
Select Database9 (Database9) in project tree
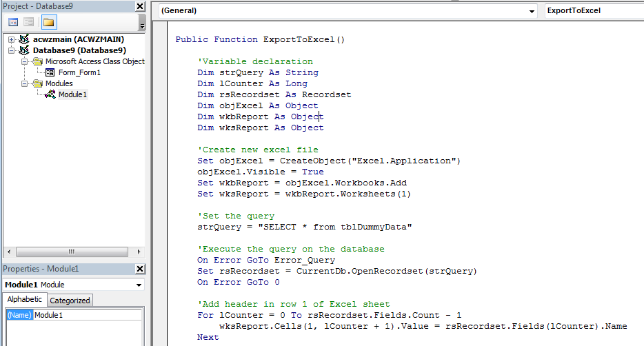point(80,50)
